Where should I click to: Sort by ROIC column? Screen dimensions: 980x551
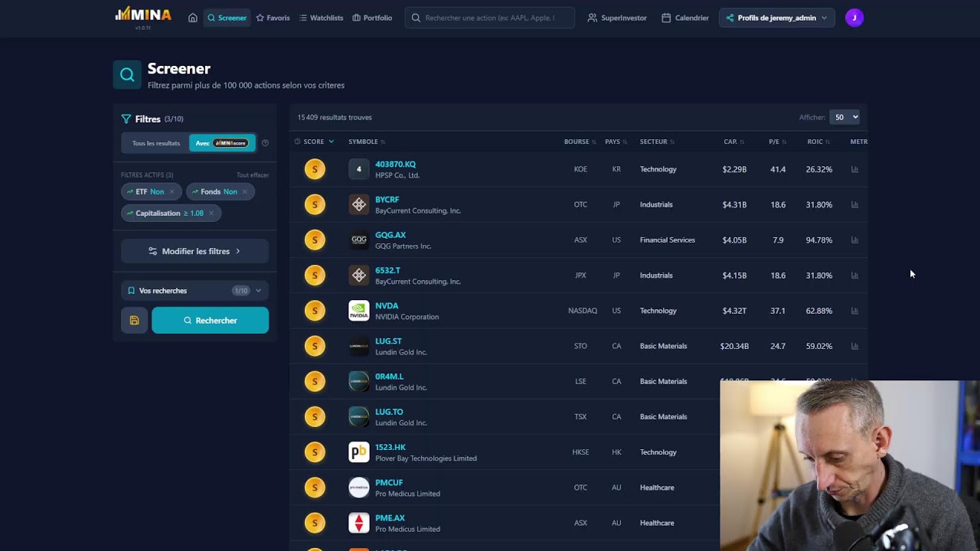(818, 142)
